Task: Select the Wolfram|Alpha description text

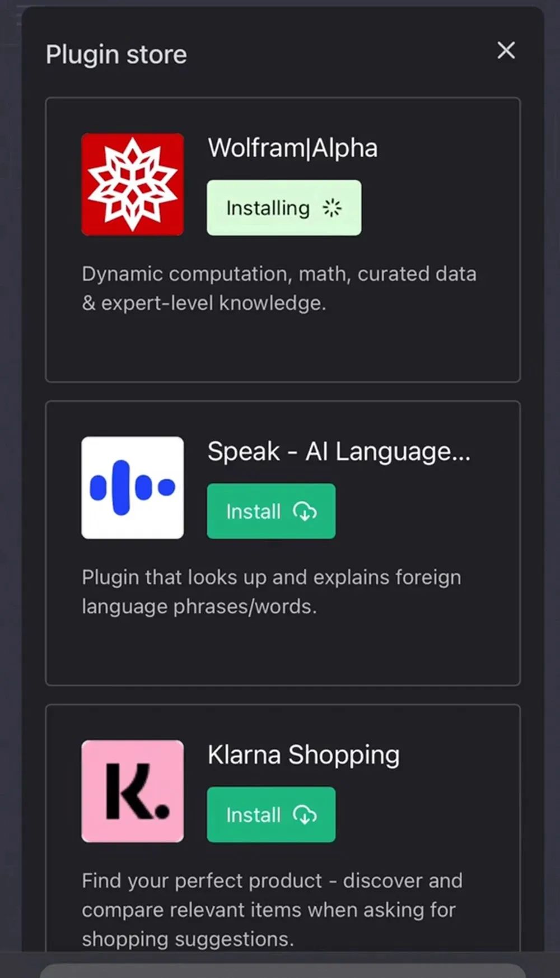Action: tap(279, 288)
